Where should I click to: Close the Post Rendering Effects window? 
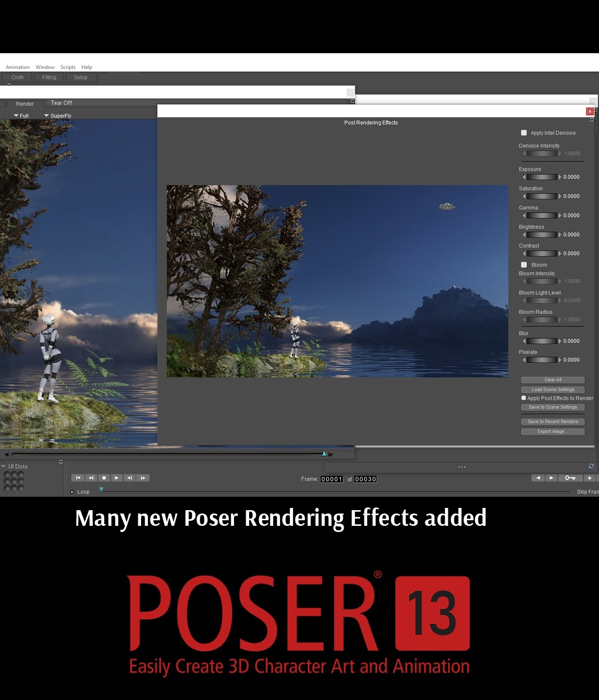[589, 111]
